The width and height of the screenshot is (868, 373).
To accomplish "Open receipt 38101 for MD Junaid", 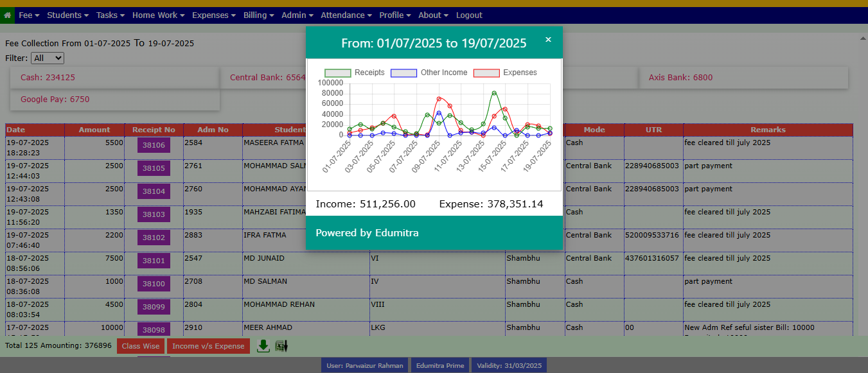I will coord(154,261).
